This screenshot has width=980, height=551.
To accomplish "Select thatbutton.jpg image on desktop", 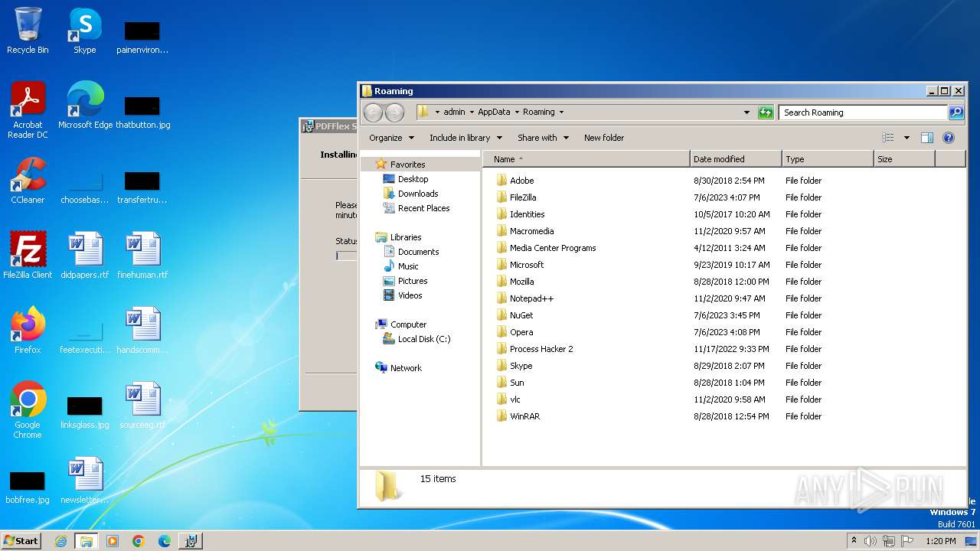I will pos(142,112).
